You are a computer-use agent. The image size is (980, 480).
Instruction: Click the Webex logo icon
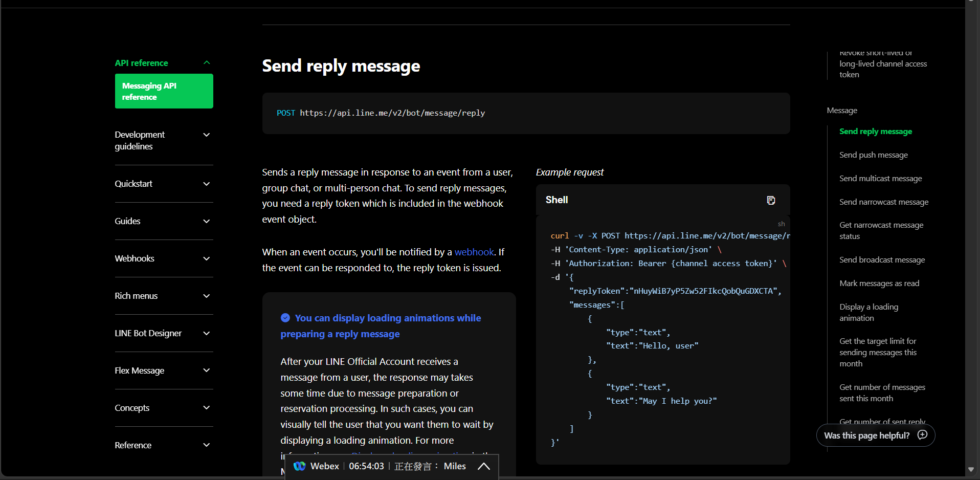300,466
